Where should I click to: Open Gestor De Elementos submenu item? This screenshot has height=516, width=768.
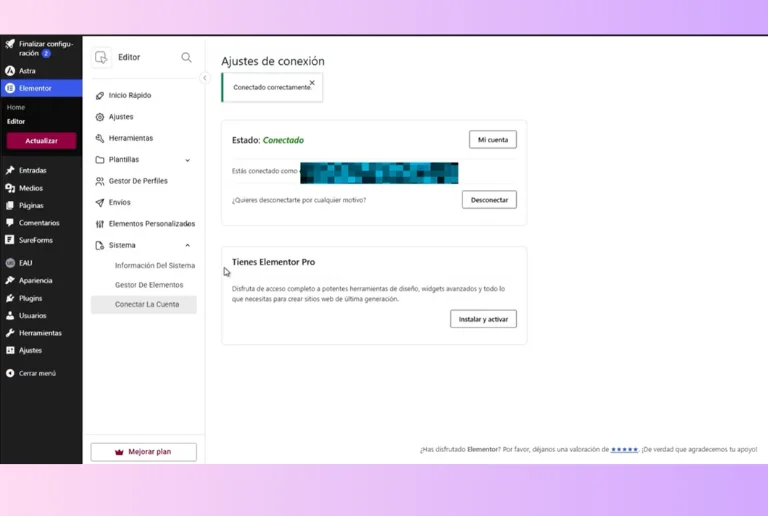point(149,285)
